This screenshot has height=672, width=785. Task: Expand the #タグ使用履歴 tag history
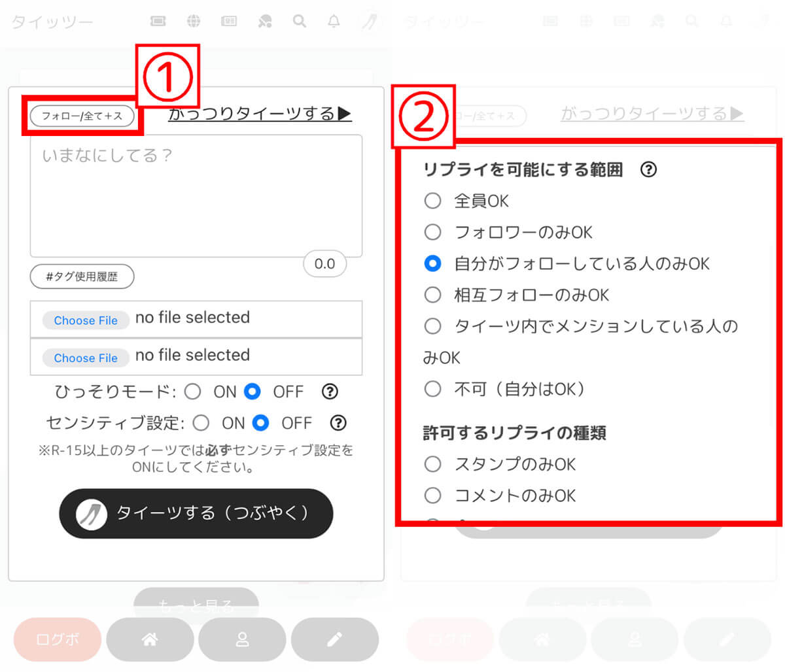[82, 277]
